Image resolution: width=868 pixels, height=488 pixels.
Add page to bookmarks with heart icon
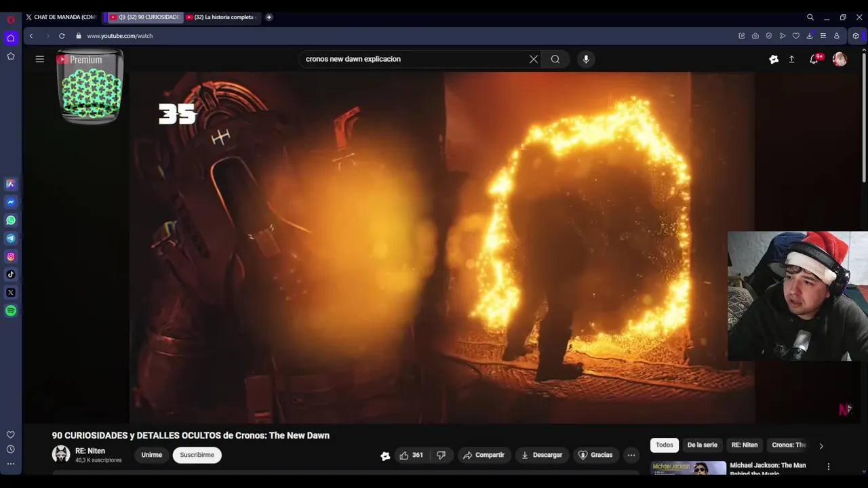796,36
